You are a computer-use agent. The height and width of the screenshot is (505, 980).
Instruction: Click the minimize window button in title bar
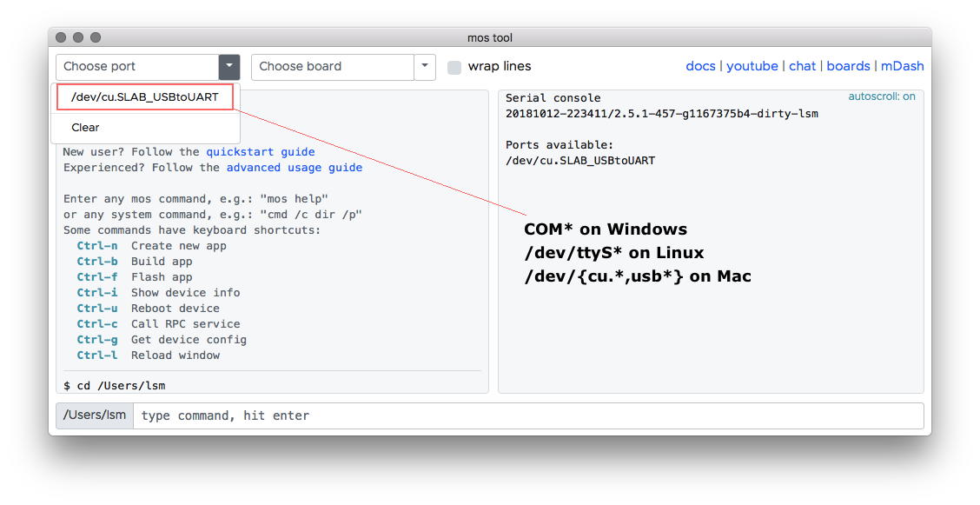tap(78, 37)
